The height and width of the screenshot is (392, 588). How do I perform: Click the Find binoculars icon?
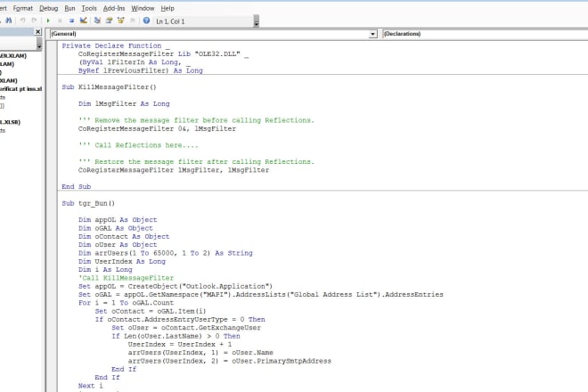[9, 20]
